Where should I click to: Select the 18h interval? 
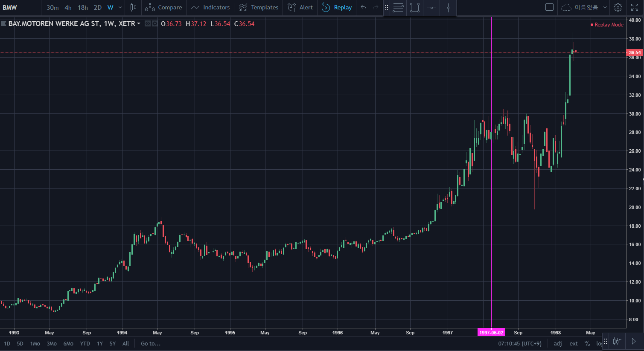[x=83, y=7]
